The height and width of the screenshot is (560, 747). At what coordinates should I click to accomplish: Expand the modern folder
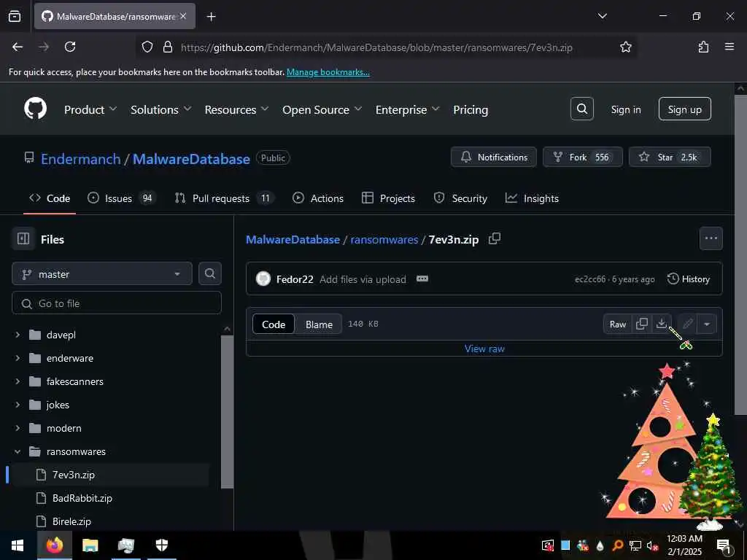18,428
